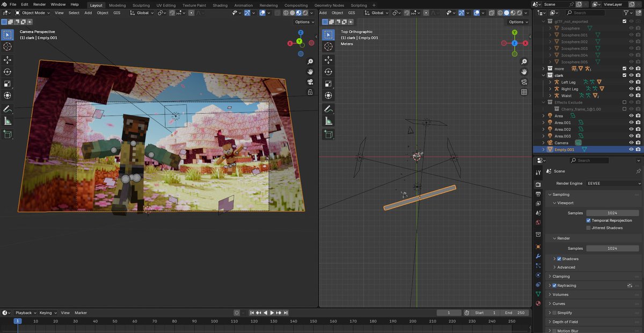Pick Annotate tool in left viewport
The height and width of the screenshot is (333, 644).
pyautogui.click(x=8, y=109)
